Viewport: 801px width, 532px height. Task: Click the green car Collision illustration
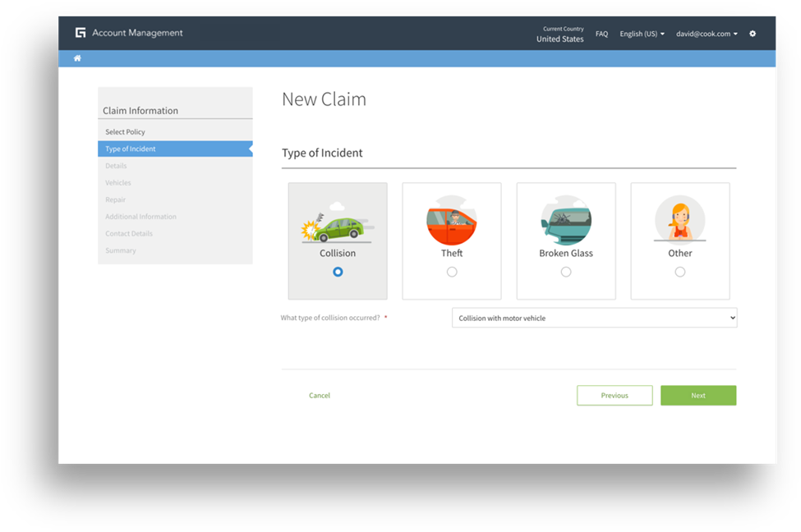point(337,223)
